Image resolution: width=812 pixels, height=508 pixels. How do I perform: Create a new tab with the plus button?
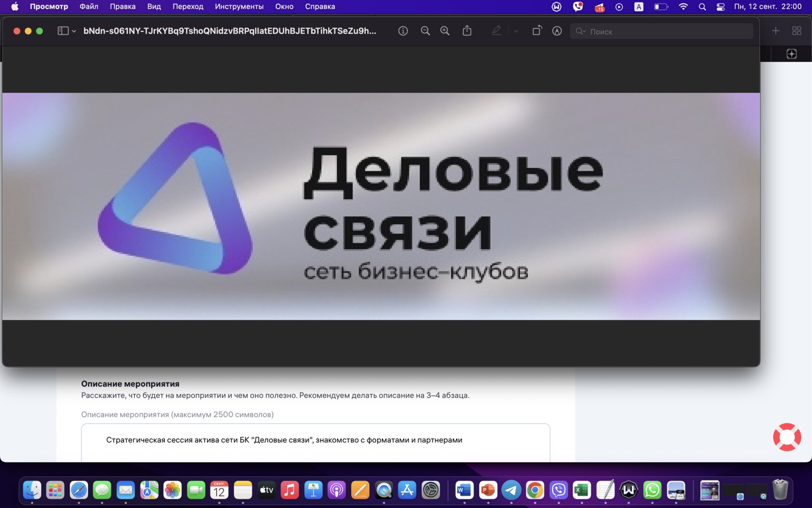(x=776, y=31)
